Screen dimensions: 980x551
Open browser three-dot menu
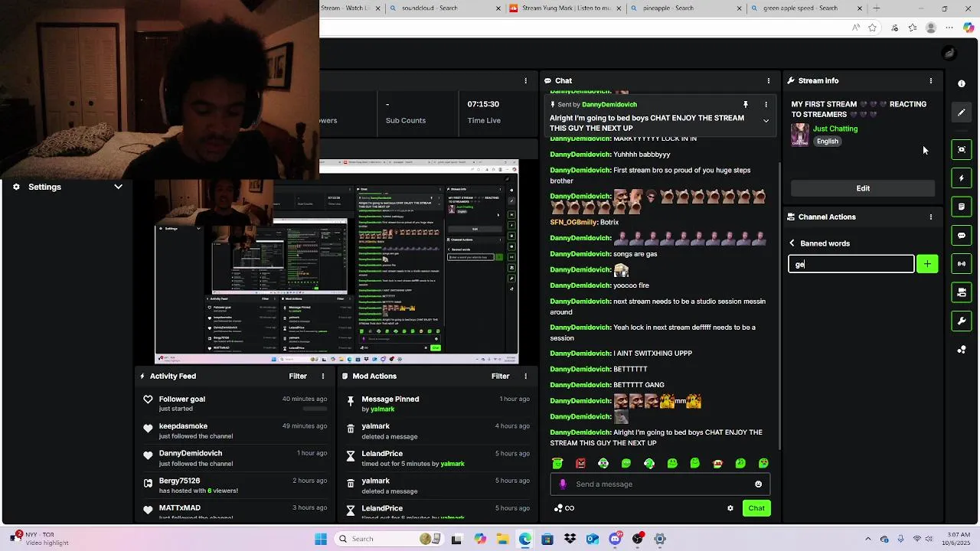(949, 28)
